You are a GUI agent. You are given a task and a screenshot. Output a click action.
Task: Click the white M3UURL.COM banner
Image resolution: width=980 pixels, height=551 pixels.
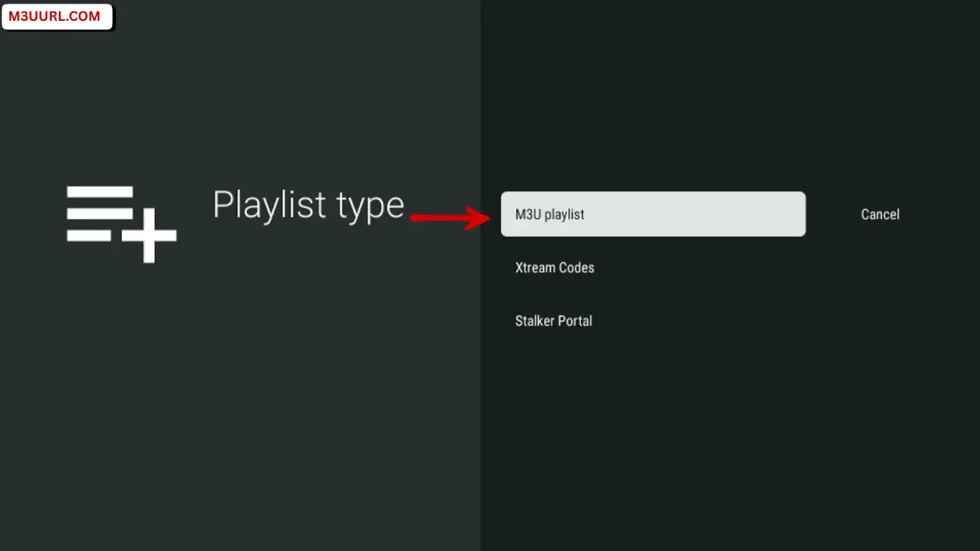(x=57, y=17)
